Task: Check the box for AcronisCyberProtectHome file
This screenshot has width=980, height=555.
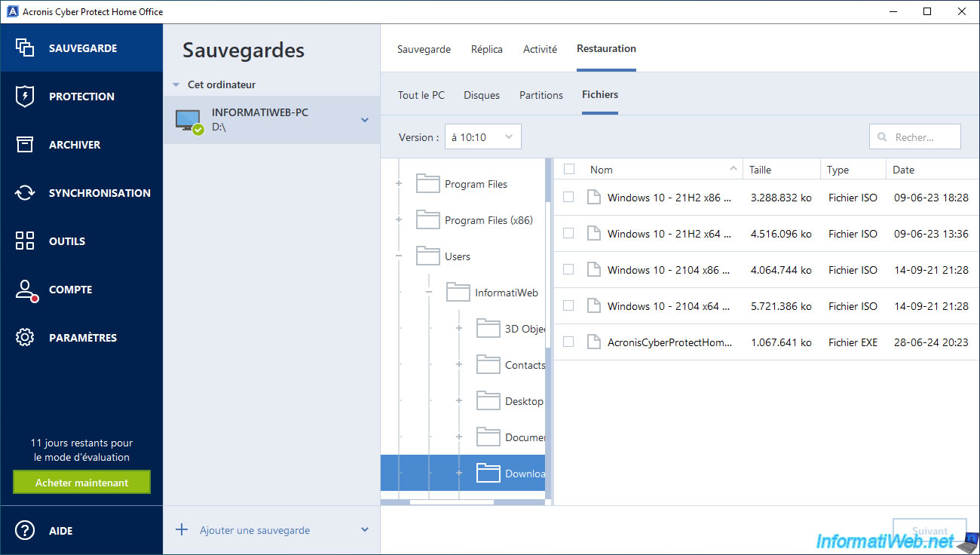Action: pos(569,342)
